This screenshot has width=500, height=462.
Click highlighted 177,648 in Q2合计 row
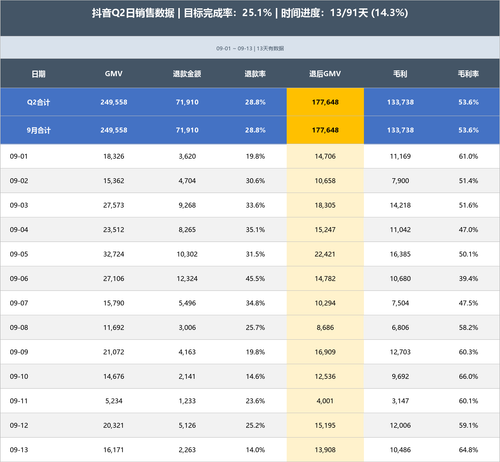pyautogui.click(x=325, y=102)
